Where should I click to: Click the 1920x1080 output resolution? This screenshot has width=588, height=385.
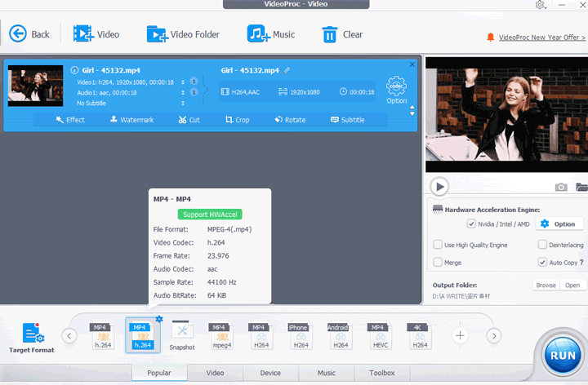(x=299, y=92)
